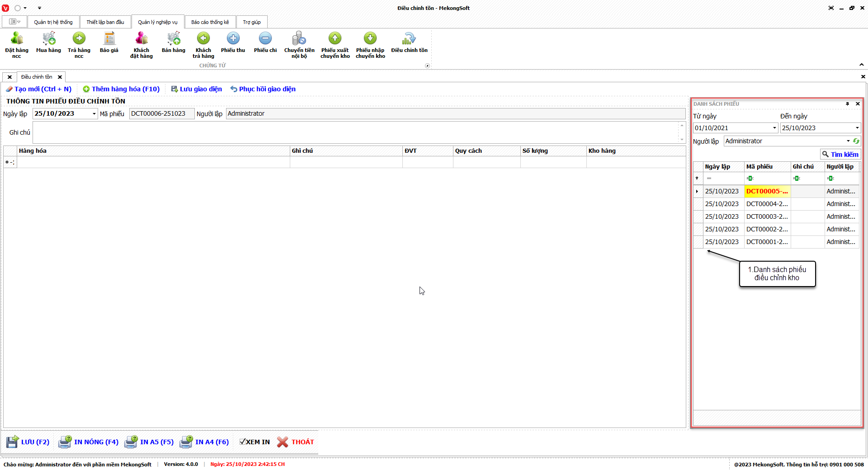
Task: Toggle the XEM IN checkbox
Action: [243, 442]
